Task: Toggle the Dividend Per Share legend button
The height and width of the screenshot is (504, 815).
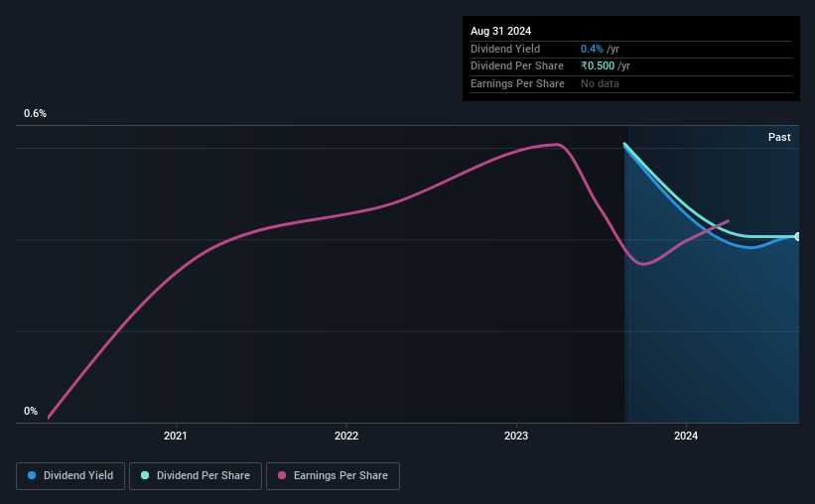Action: click(196, 476)
